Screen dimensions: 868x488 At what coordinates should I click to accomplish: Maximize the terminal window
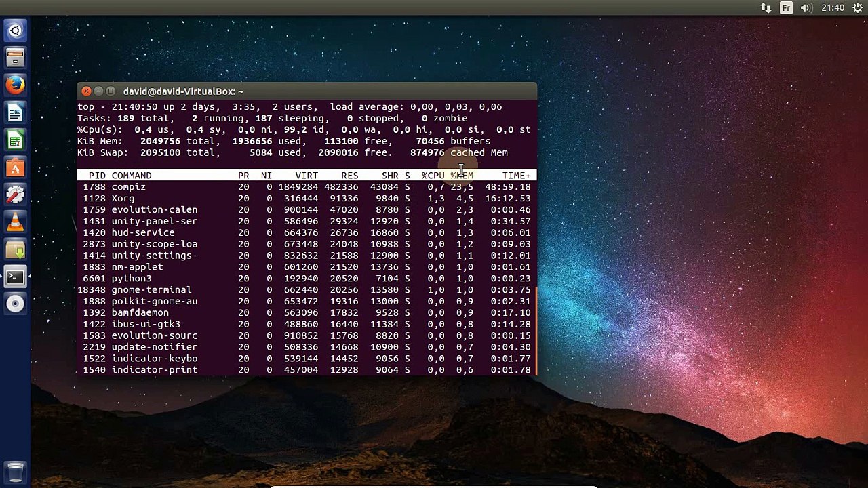point(111,91)
